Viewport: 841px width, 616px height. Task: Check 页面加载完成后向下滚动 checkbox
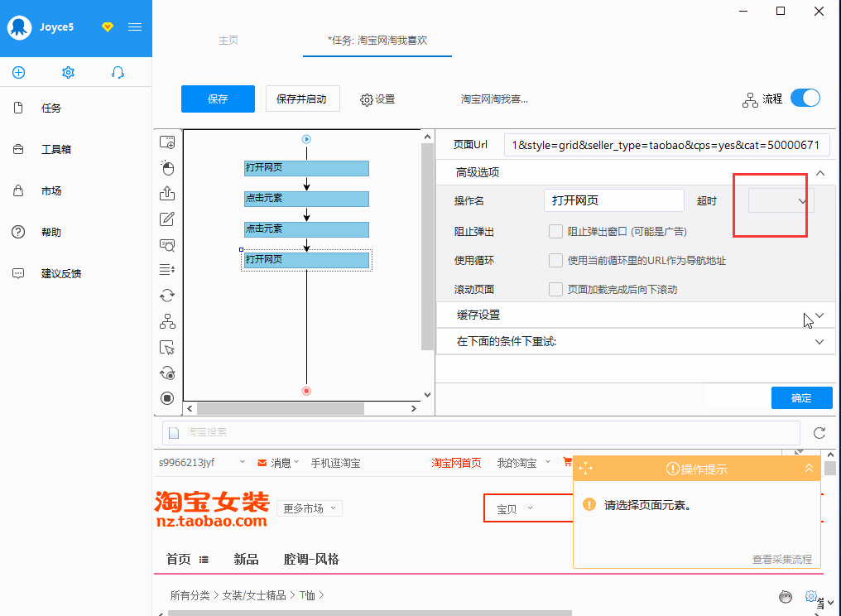click(555, 289)
